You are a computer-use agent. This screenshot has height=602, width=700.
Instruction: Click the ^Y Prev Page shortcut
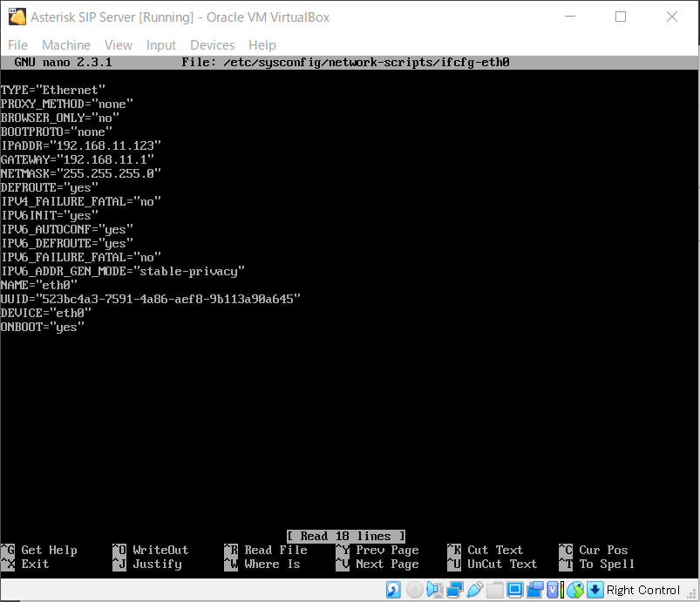pos(377,550)
